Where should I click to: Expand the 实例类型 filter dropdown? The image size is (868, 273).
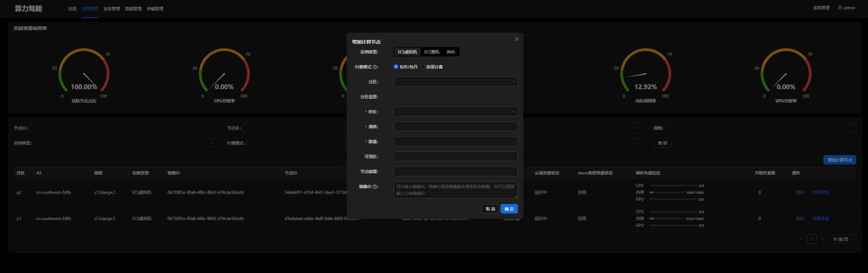(125, 143)
